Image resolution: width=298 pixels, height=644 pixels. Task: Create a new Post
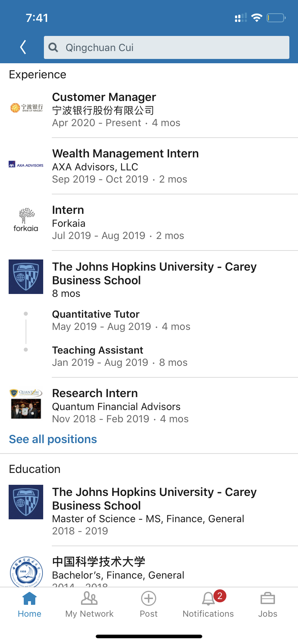(149, 604)
